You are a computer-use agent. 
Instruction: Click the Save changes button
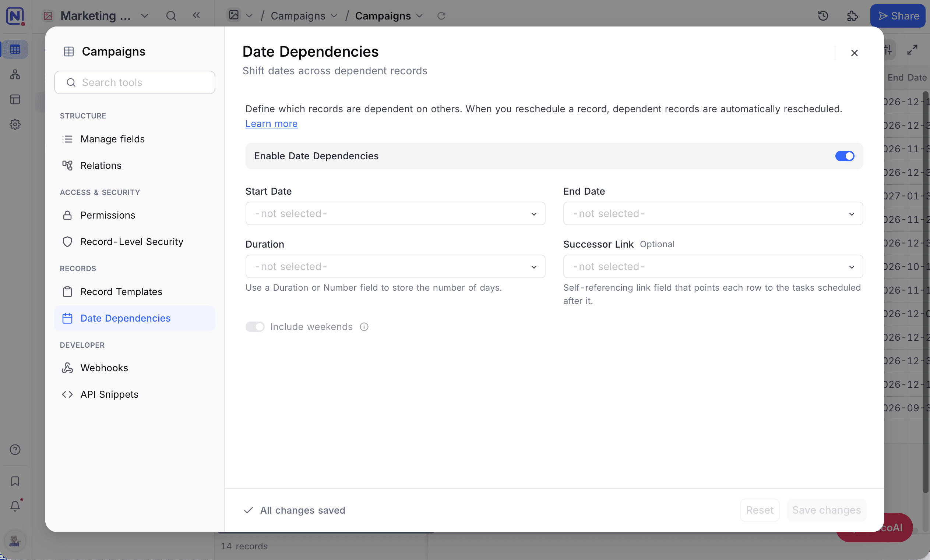826,510
